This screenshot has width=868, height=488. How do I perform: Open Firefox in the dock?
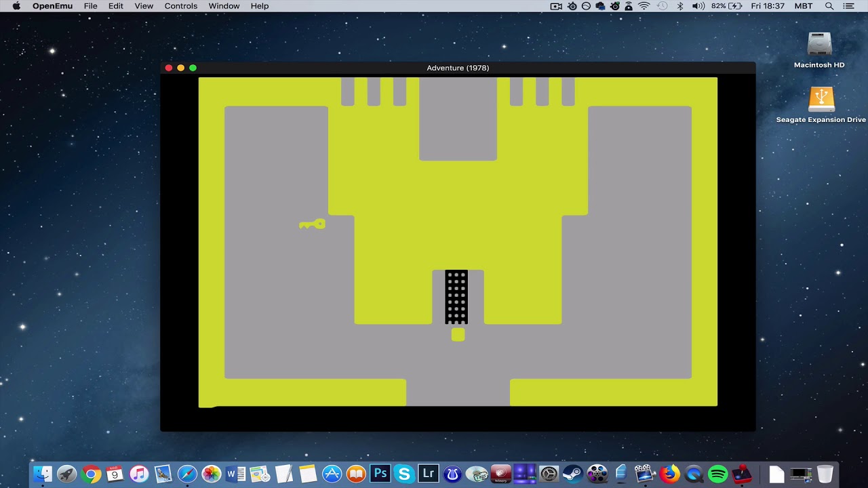coord(670,473)
